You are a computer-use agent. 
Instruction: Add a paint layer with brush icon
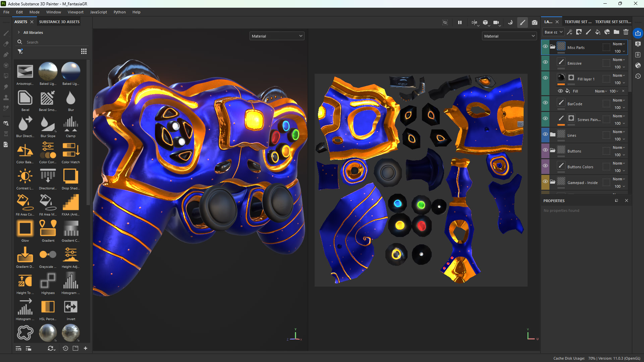pos(588,32)
